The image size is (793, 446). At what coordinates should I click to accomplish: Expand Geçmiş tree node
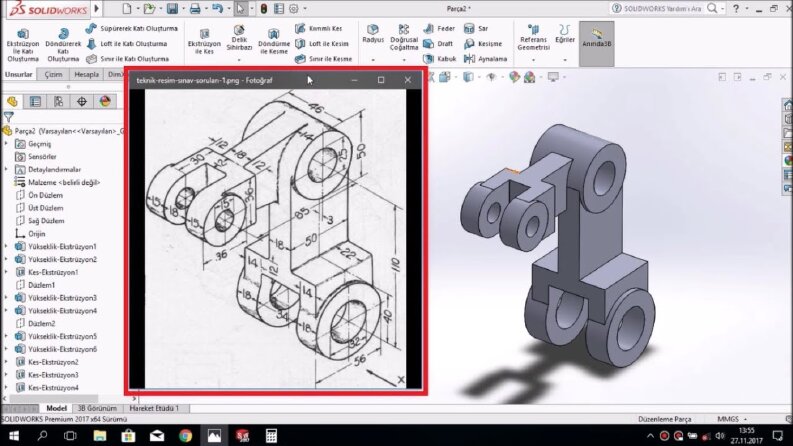click(x=6, y=144)
